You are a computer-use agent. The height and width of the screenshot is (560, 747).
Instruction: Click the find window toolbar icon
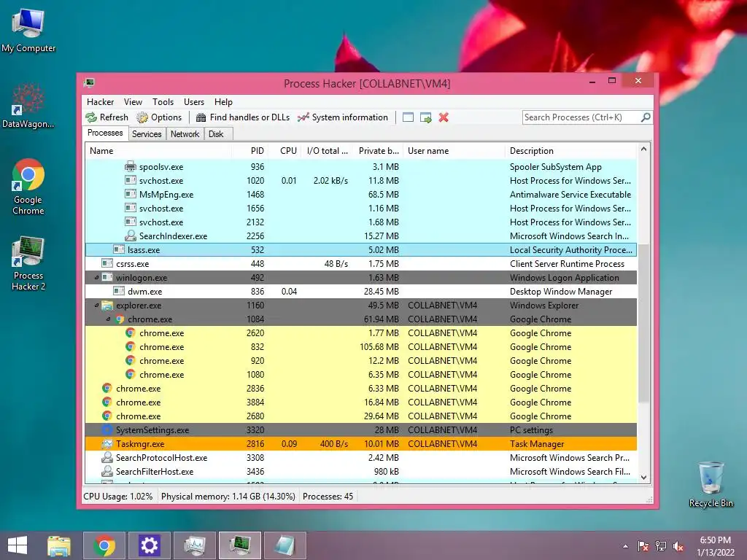[408, 117]
